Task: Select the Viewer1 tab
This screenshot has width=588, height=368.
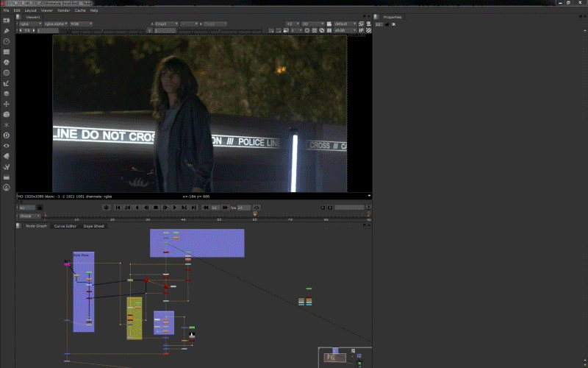Action: (x=32, y=17)
